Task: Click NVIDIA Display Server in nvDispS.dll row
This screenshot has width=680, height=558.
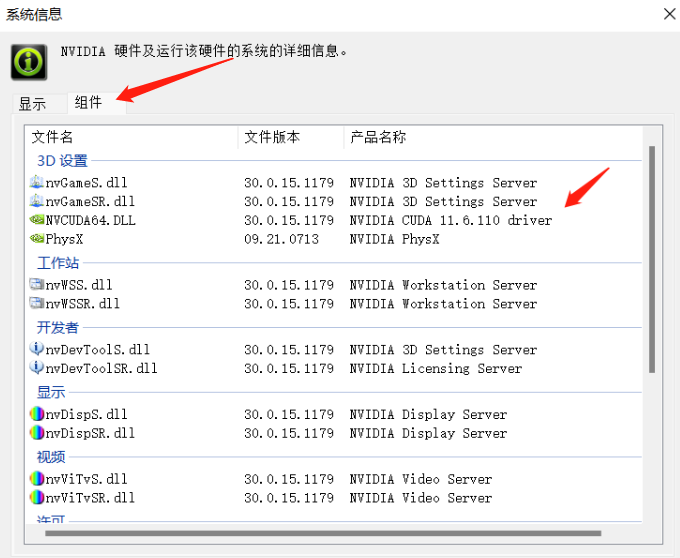Action: 428,414
